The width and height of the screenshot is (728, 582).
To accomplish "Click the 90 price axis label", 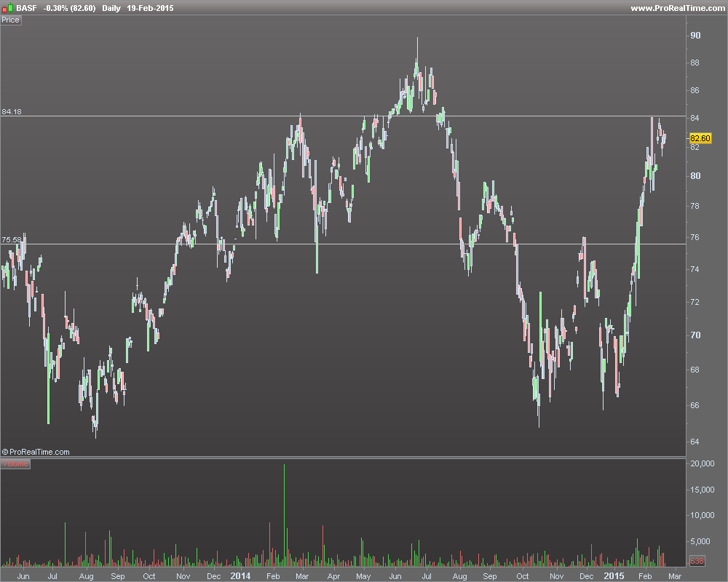I will (695, 35).
